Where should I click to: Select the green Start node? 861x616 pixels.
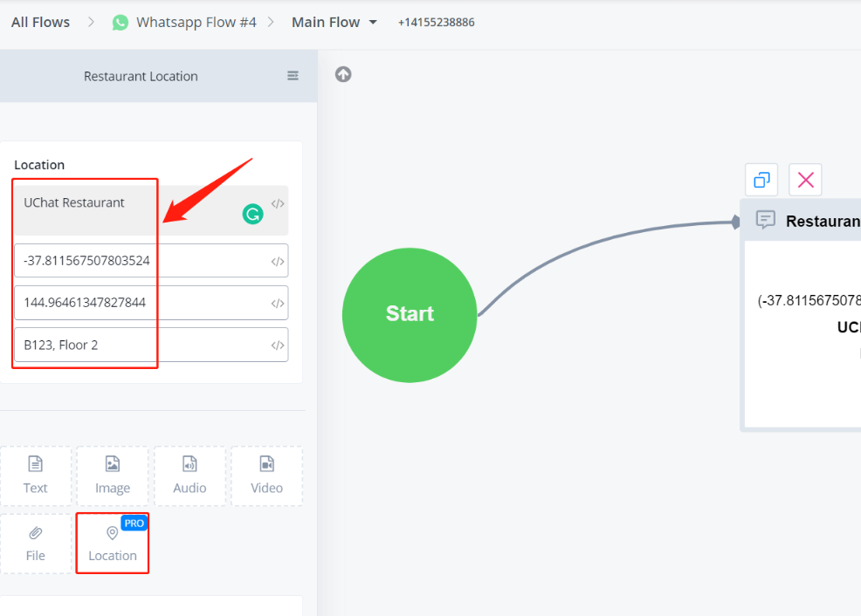coord(410,314)
